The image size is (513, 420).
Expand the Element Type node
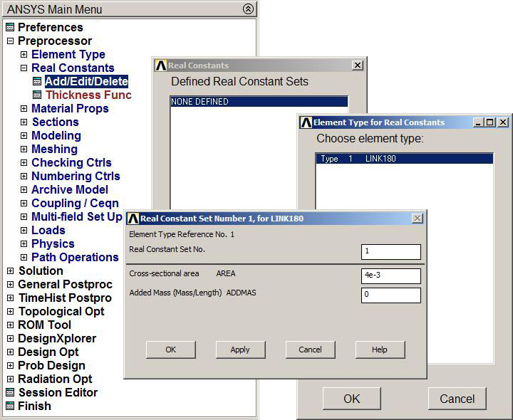(x=24, y=55)
